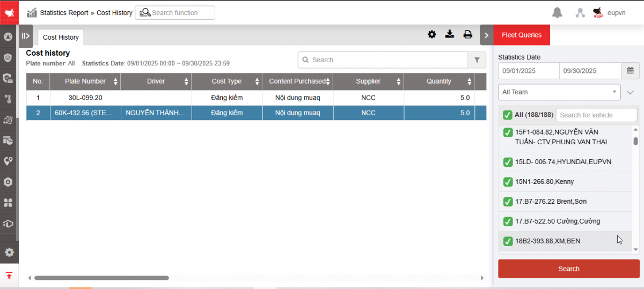Viewport: 644px width, 289px height.
Task: Open the All Team dropdown
Action: click(x=559, y=92)
